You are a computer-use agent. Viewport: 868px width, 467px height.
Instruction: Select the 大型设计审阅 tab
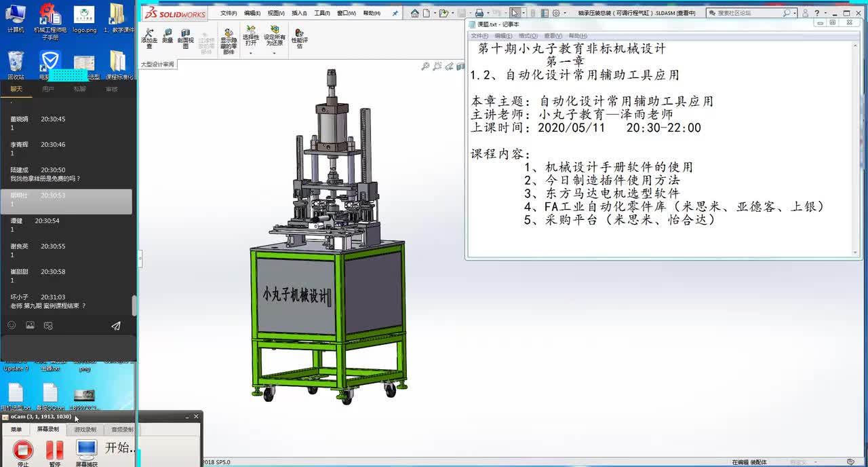click(x=157, y=64)
